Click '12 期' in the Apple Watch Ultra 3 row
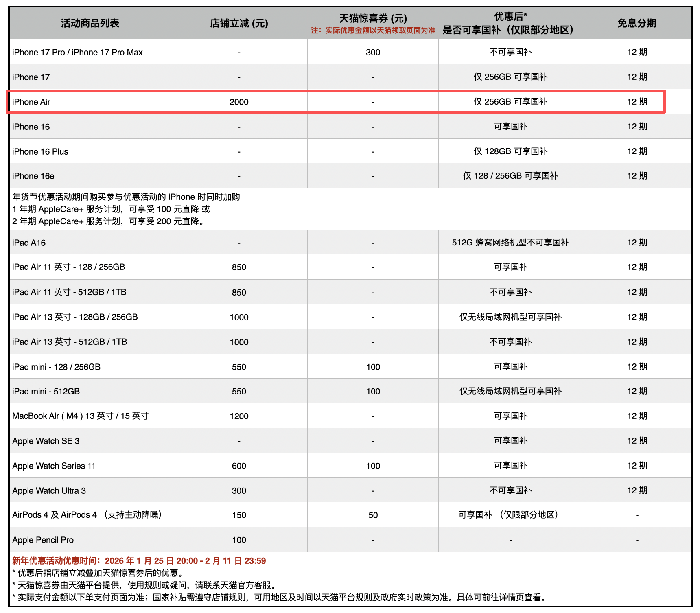 pyautogui.click(x=637, y=490)
